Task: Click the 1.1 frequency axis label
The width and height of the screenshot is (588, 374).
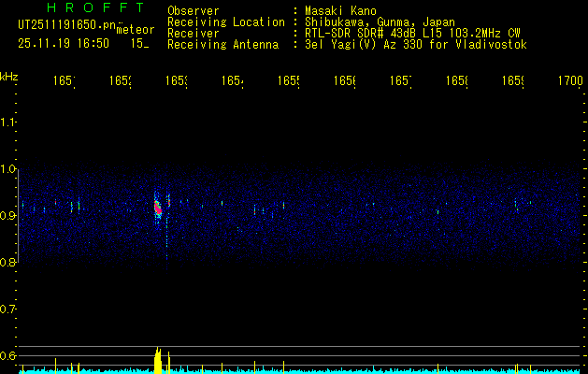Action: click(7, 122)
